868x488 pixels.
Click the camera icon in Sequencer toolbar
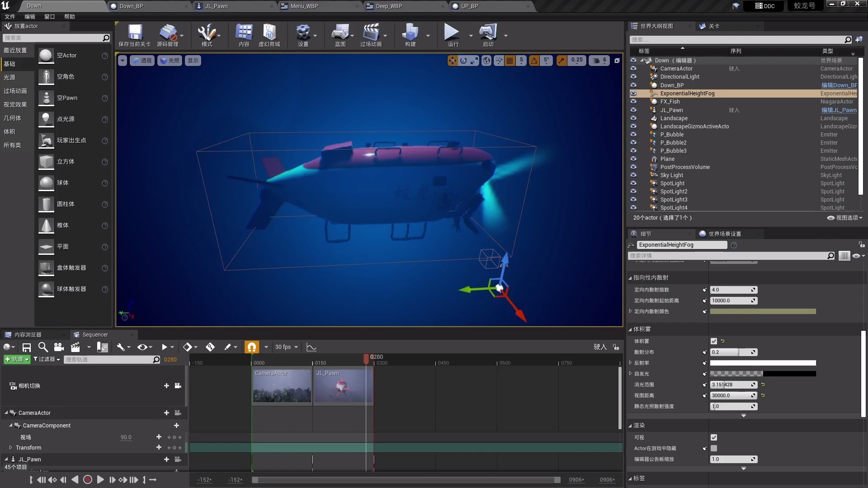click(x=59, y=347)
